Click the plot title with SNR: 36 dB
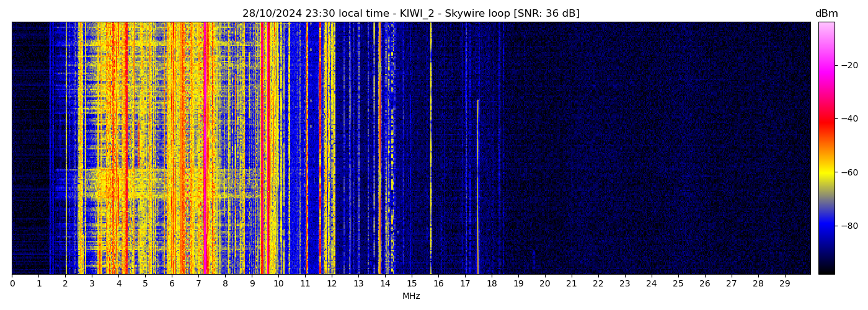 pyautogui.click(x=410, y=14)
